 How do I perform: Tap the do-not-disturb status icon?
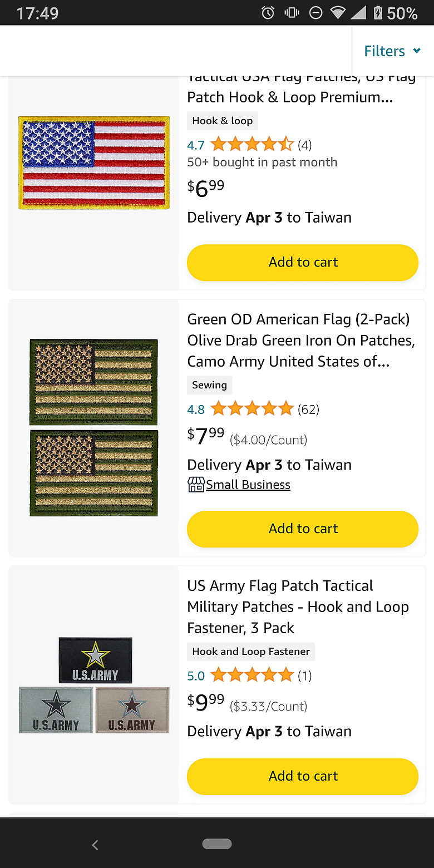[x=315, y=13]
